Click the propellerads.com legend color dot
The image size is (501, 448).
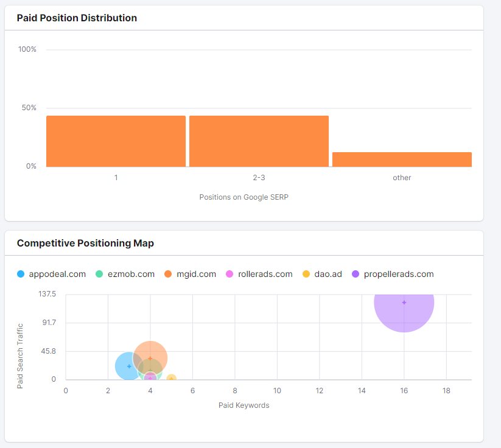356,274
